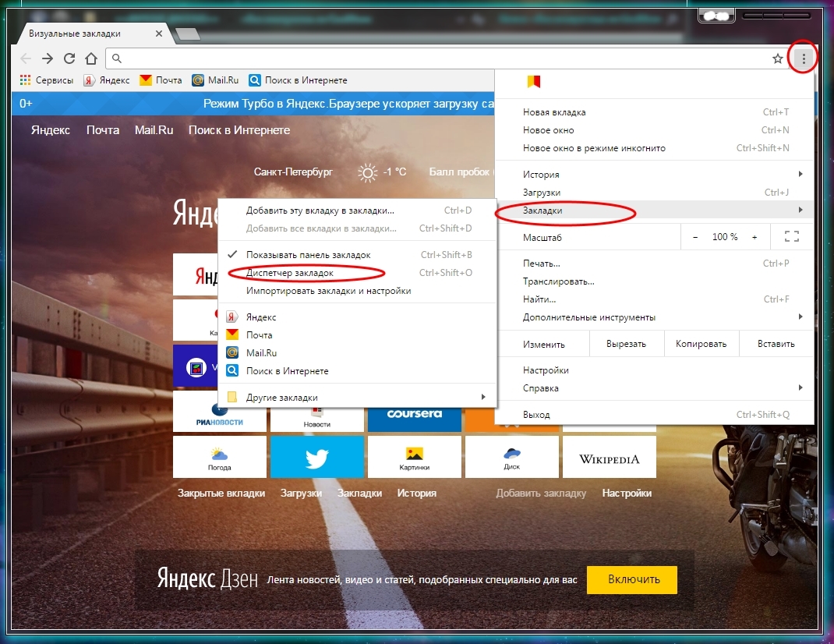This screenshot has width=834, height=644.
Task: Choose Диспетчер закладок
Action: point(357,273)
